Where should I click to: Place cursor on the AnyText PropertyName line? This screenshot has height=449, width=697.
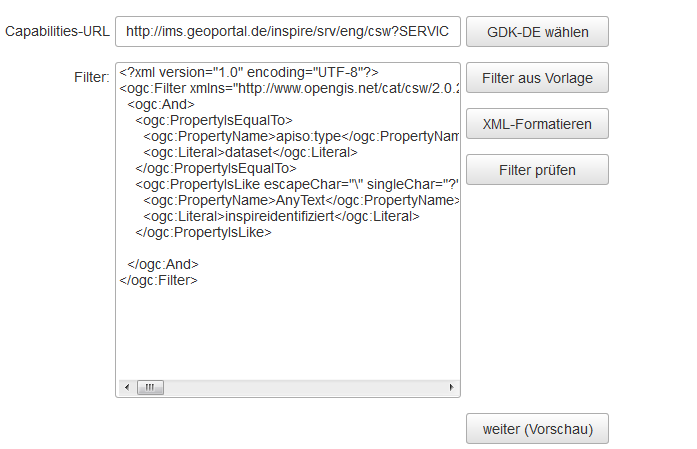(x=300, y=201)
